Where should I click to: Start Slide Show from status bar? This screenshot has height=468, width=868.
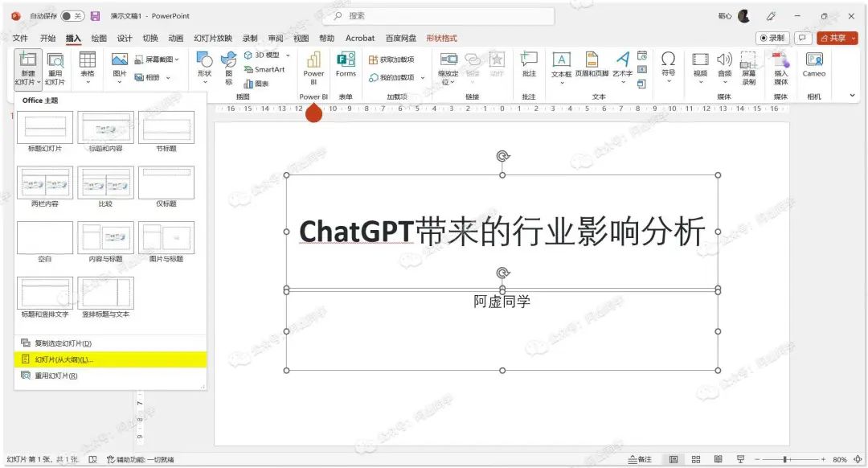pos(741,459)
